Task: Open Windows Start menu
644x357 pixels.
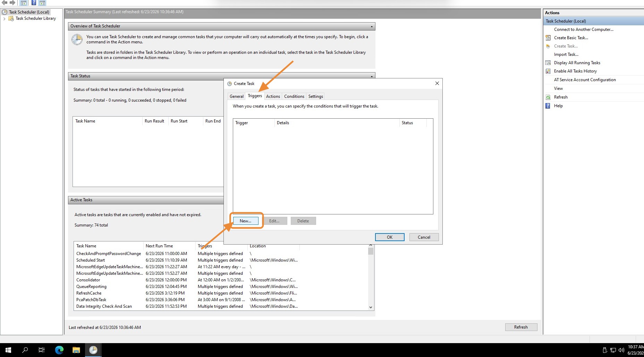Action: click(x=8, y=350)
